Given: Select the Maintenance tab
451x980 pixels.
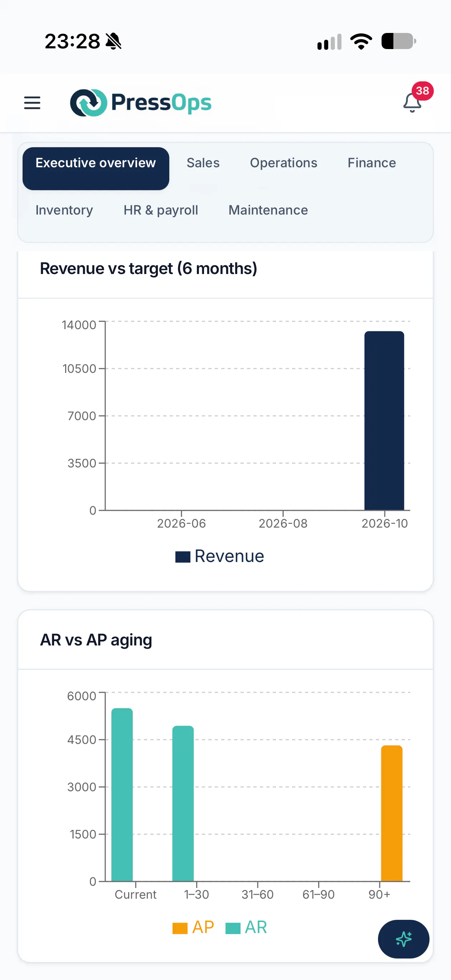Looking at the screenshot, I should pos(268,210).
